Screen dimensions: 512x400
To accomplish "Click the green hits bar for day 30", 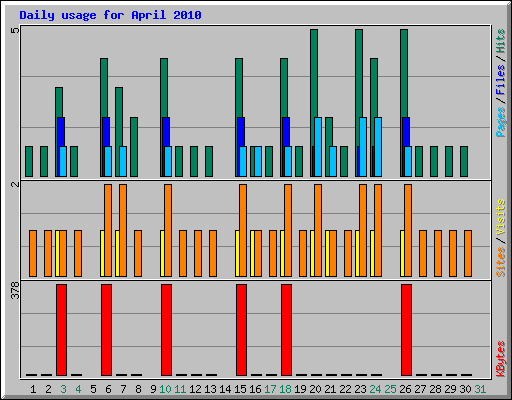I will pos(464,161).
